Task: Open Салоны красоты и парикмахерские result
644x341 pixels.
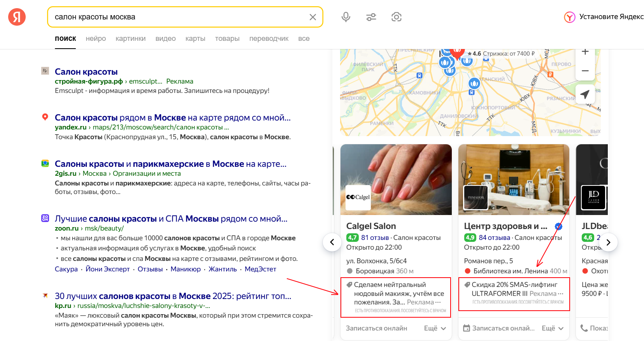Action: 170,164
